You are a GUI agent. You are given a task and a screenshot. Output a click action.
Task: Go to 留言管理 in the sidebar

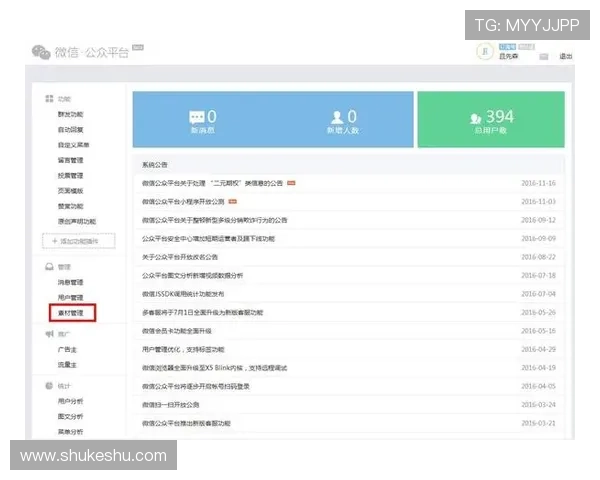click(70, 160)
